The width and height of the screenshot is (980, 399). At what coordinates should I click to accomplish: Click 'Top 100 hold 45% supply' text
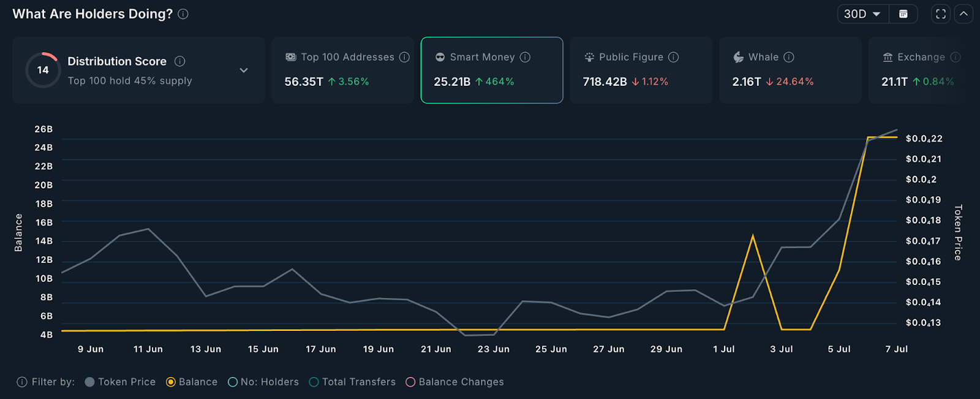[x=130, y=81]
